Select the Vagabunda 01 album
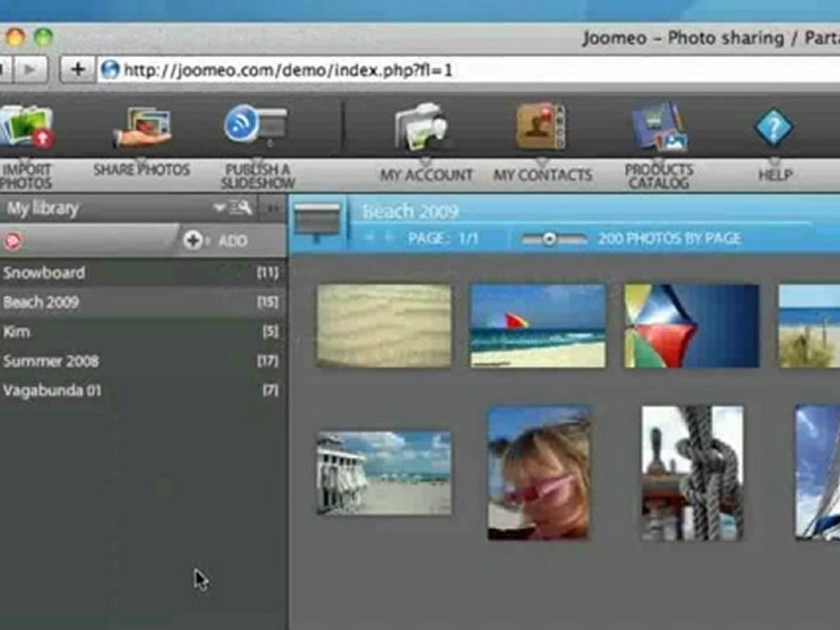The width and height of the screenshot is (840, 630). click(143, 390)
